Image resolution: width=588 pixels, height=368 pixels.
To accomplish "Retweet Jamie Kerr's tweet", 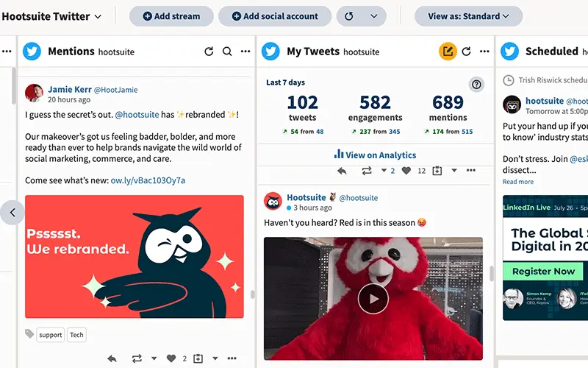I will 137,358.
